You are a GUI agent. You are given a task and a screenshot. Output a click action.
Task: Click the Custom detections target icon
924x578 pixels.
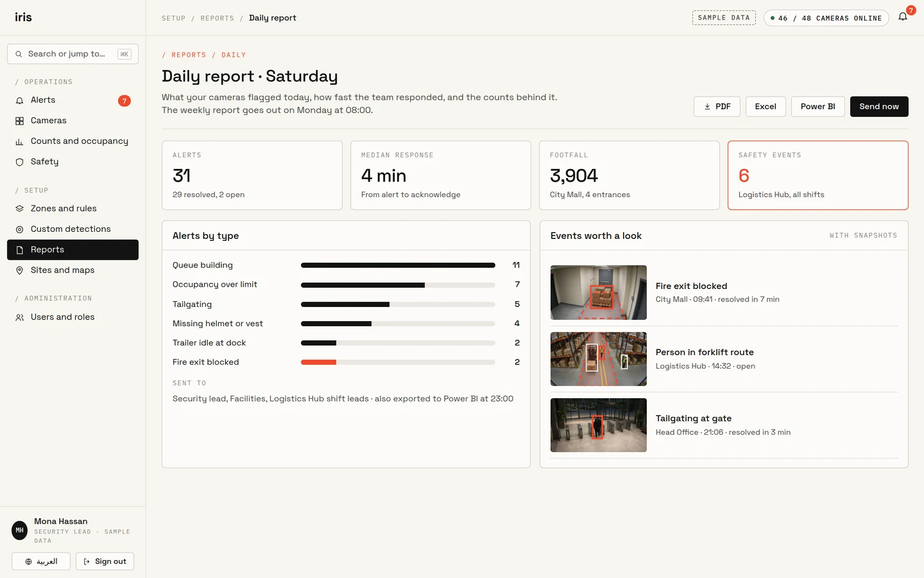[19, 229]
